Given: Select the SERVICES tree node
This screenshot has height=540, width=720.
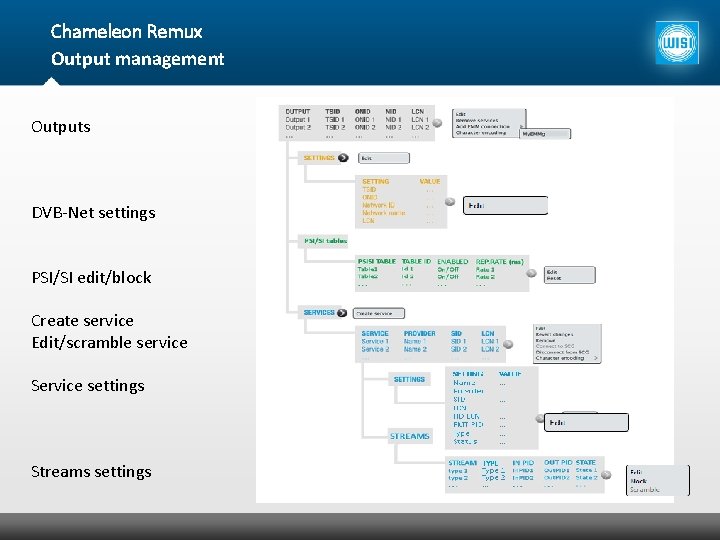Looking at the screenshot, I should click(319, 312).
